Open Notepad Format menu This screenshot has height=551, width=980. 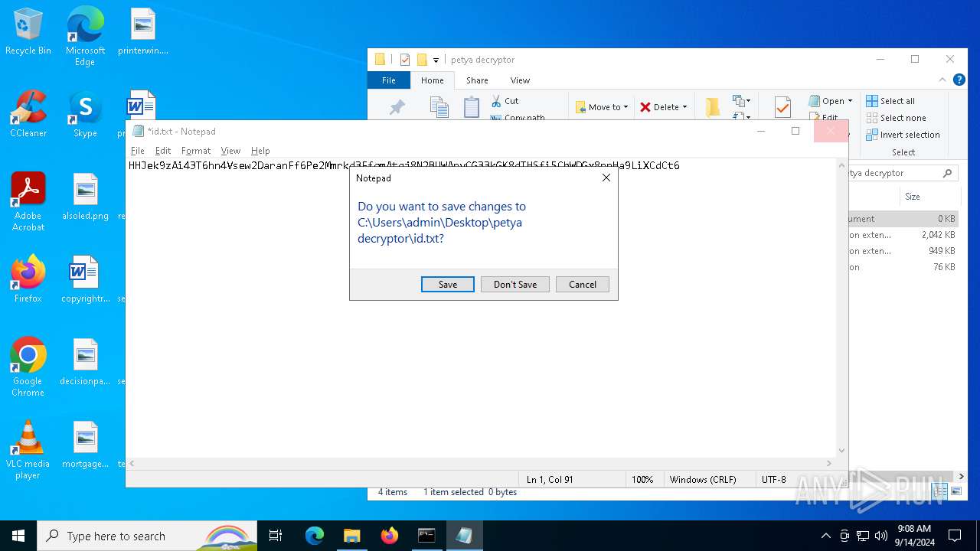(x=196, y=151)
